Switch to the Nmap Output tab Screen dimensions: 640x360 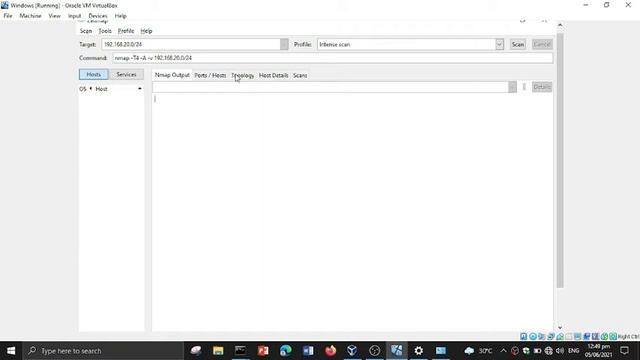172,75
